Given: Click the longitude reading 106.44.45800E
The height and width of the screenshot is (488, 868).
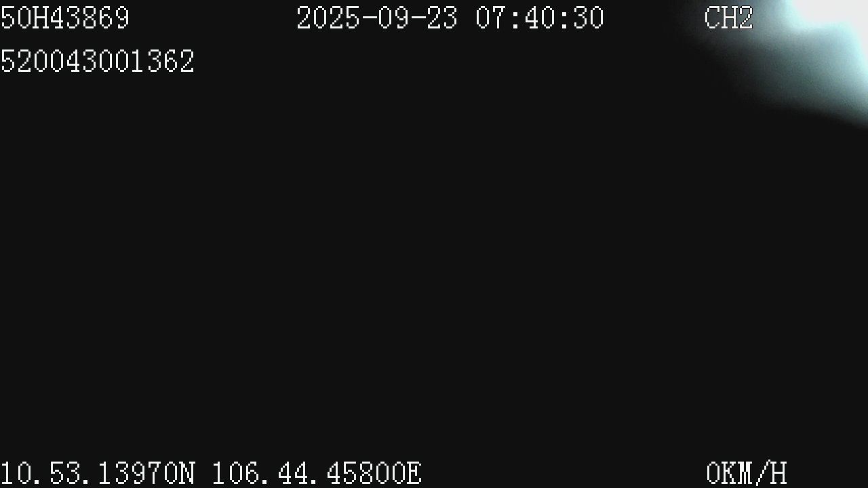Looking at the screenshot, I should pos(317,473).
